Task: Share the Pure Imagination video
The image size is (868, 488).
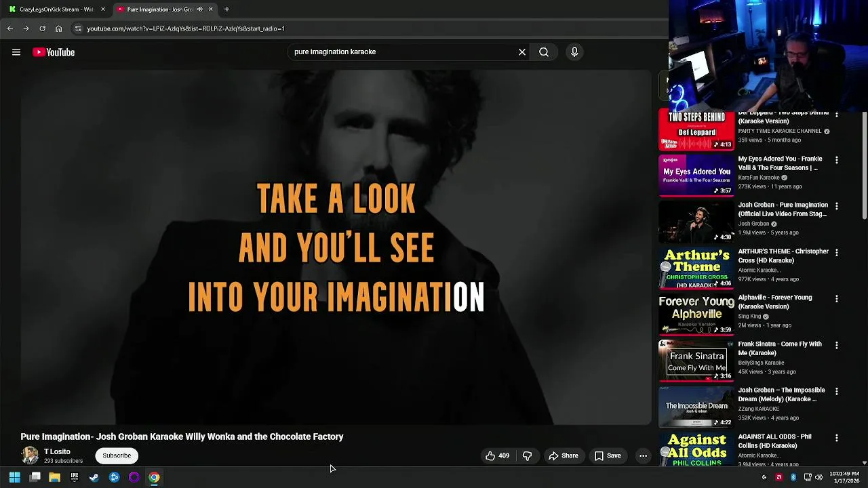Action: [x=564, y=455]
